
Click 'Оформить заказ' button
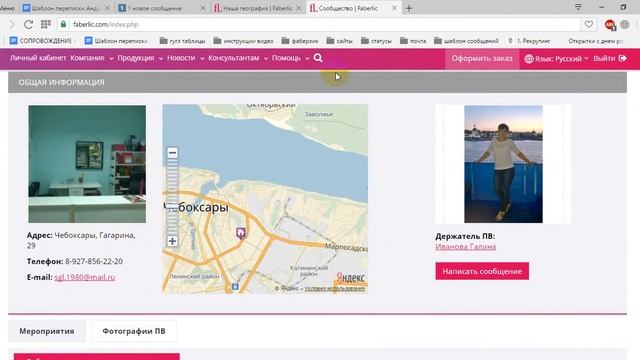click(482, 58)
